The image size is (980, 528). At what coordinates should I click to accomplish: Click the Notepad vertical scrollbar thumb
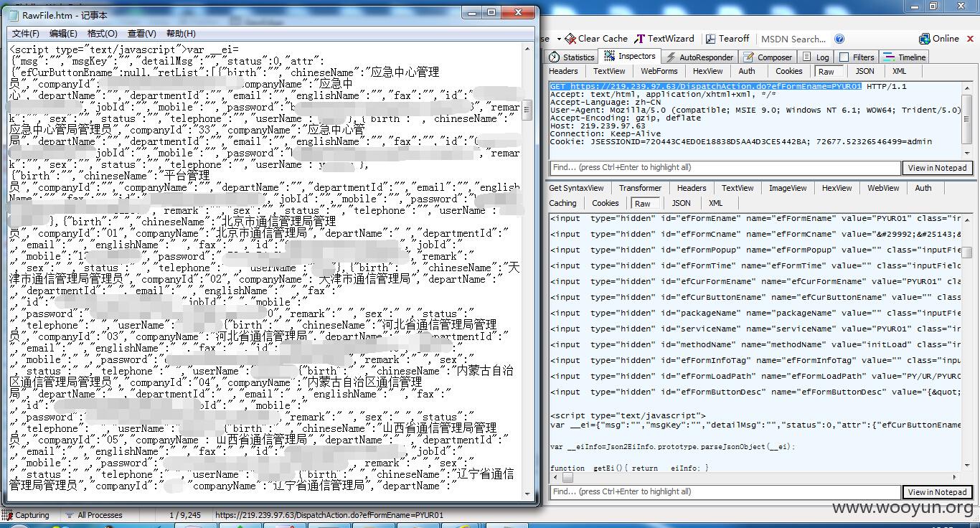coord(527,110)
